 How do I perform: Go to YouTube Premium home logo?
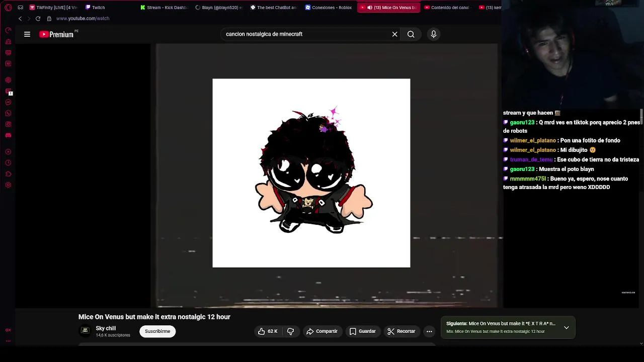[x=56, y=34]
